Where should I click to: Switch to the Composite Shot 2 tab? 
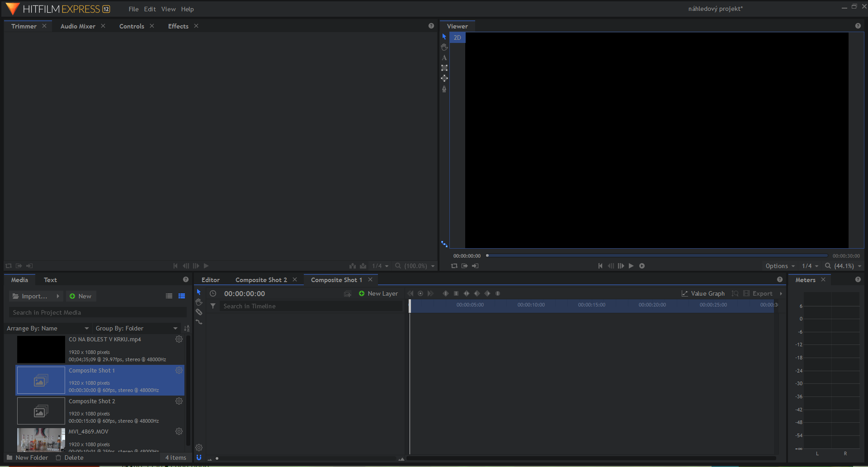pos(261,279)
